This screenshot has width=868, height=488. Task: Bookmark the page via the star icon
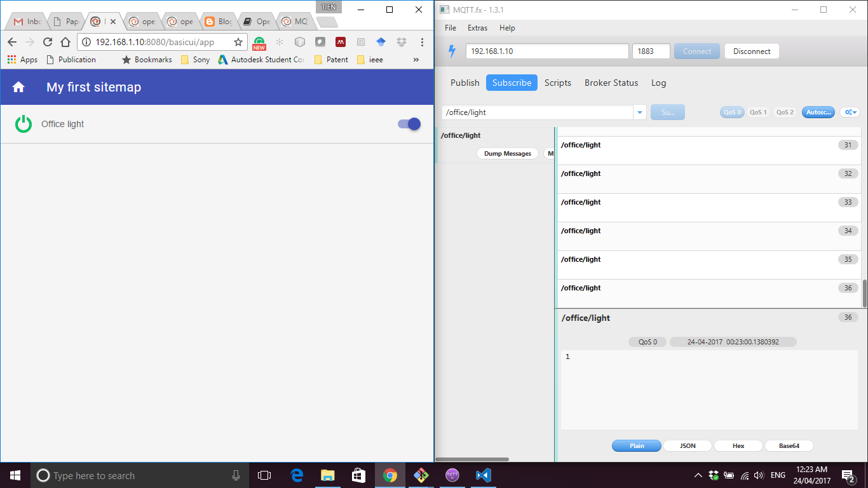[236, 42]
